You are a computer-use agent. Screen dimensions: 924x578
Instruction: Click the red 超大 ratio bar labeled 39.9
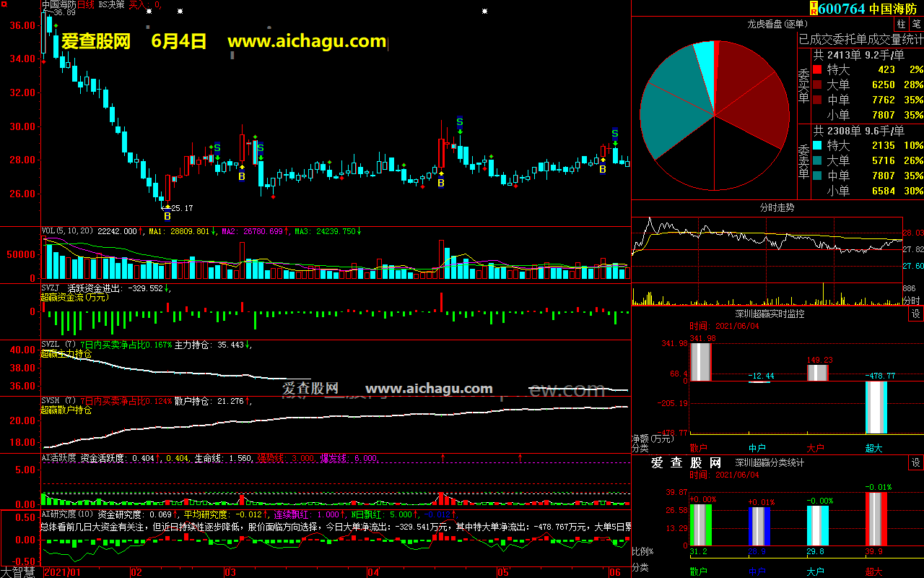(876, 519)
